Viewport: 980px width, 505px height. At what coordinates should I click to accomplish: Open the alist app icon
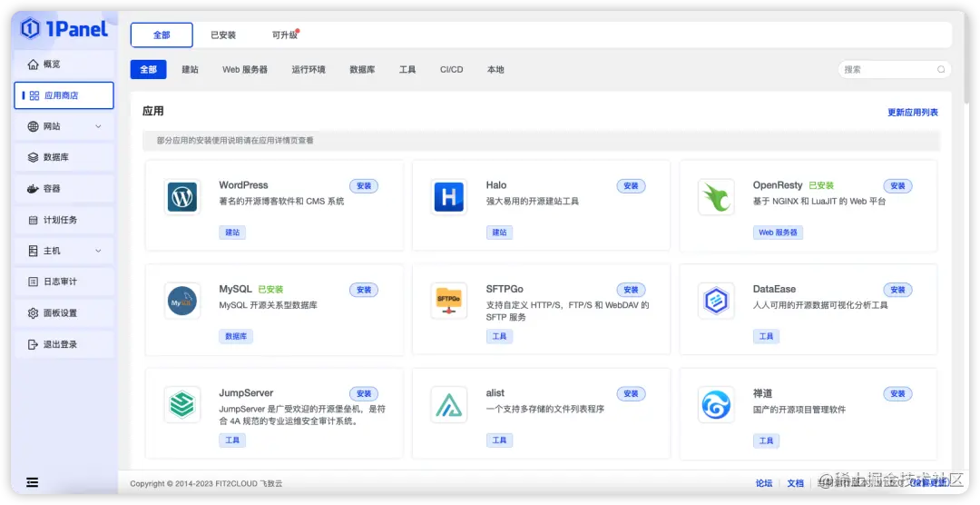point(449,405)
